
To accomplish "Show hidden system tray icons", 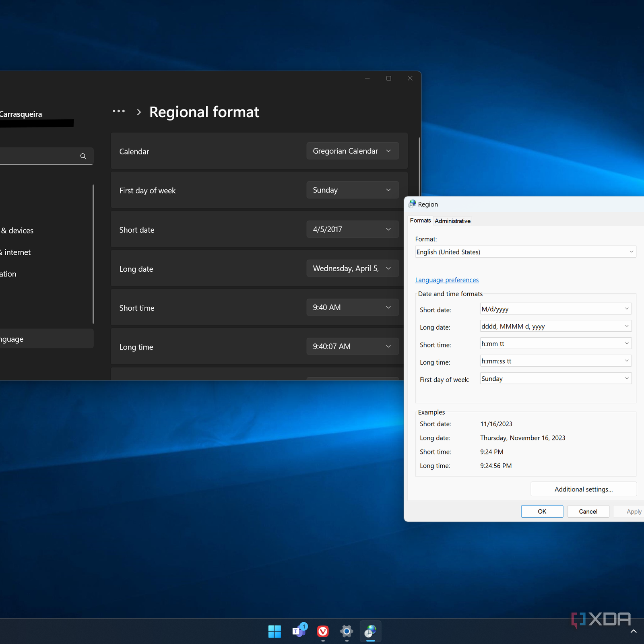I will coord(633,631).
